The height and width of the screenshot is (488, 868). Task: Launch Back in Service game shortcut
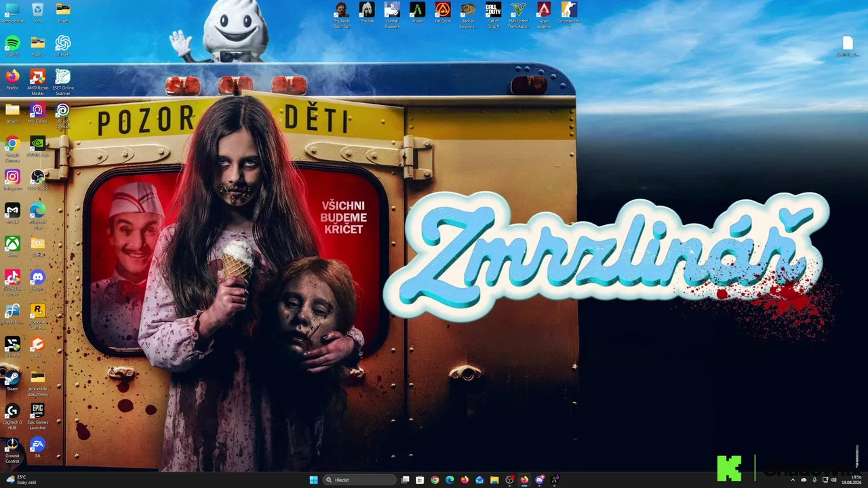point(468,15)
